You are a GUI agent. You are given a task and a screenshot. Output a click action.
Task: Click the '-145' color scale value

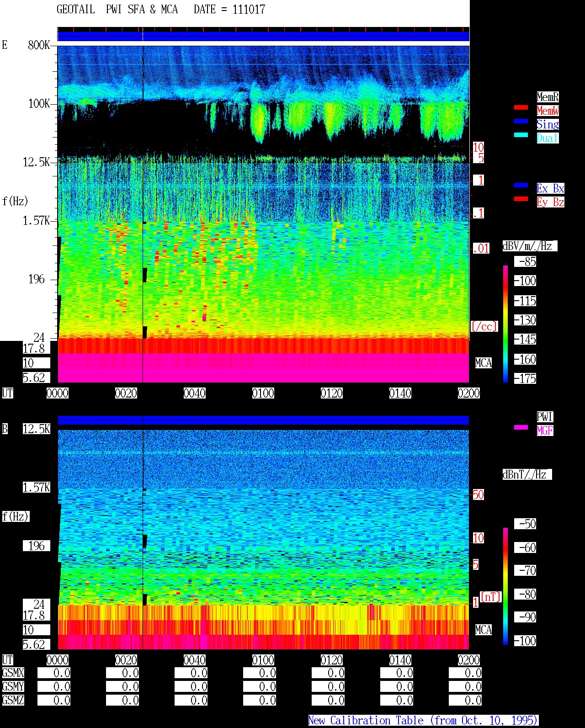click(525, 340)
